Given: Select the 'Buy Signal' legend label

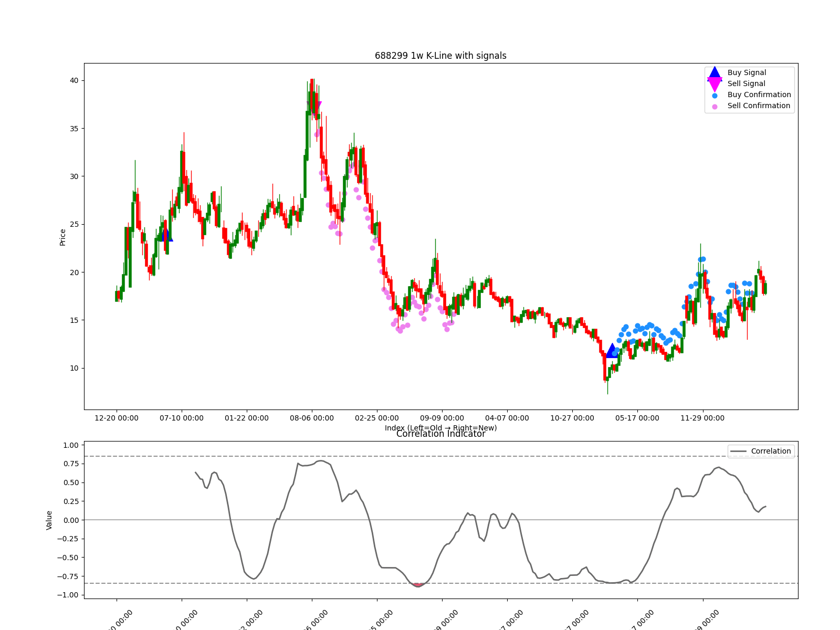Looking at the screenshot, I should [x=747, y=72].
